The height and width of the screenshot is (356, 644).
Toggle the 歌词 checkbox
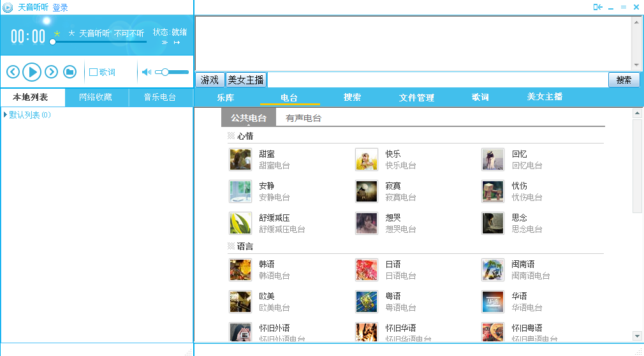(93, 72)
